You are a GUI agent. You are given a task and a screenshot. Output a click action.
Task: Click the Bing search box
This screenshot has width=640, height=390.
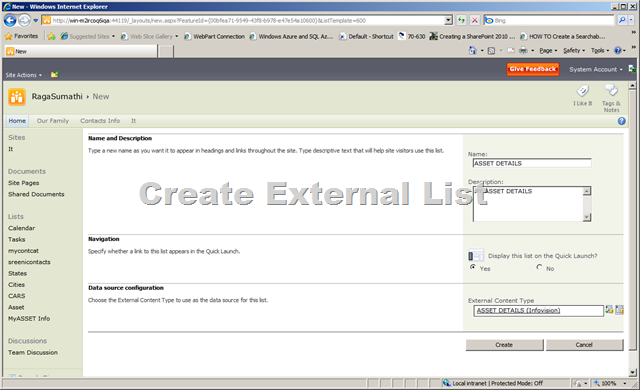pyautogui.click(x=549, y=20)
